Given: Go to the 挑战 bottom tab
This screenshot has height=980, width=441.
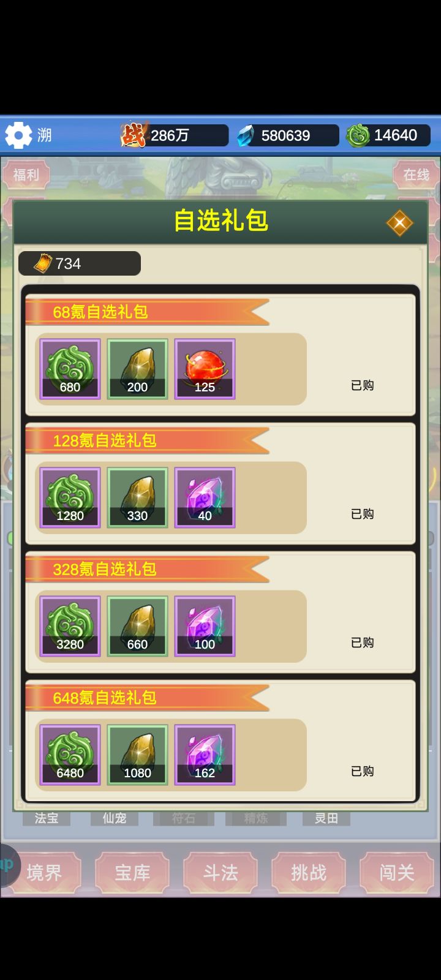Looking at the screenshot, I should (x=309, y=872).
